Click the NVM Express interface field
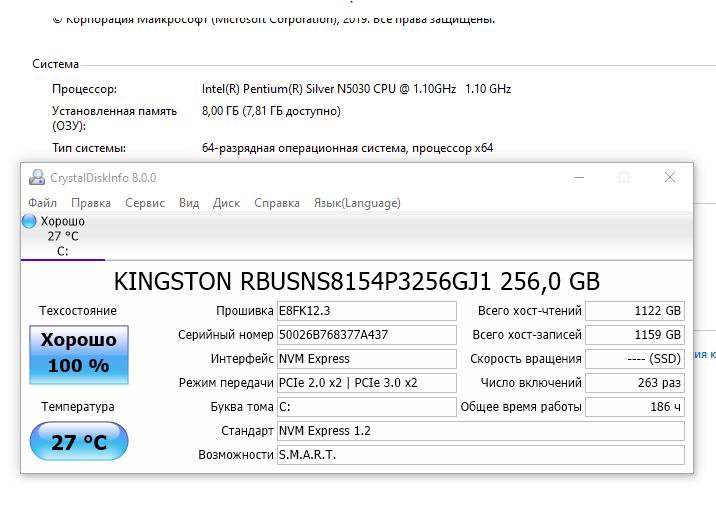This screenshot has height=518, width=716. (x=365, y=359)
